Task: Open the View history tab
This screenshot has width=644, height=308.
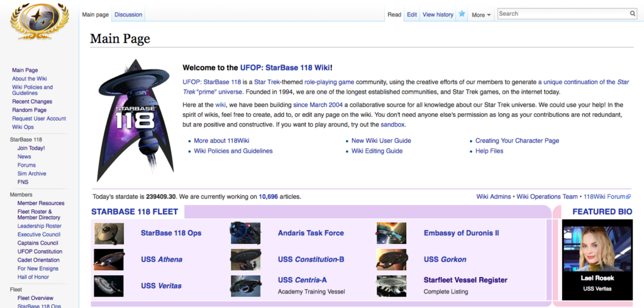Action: (438, 14)
